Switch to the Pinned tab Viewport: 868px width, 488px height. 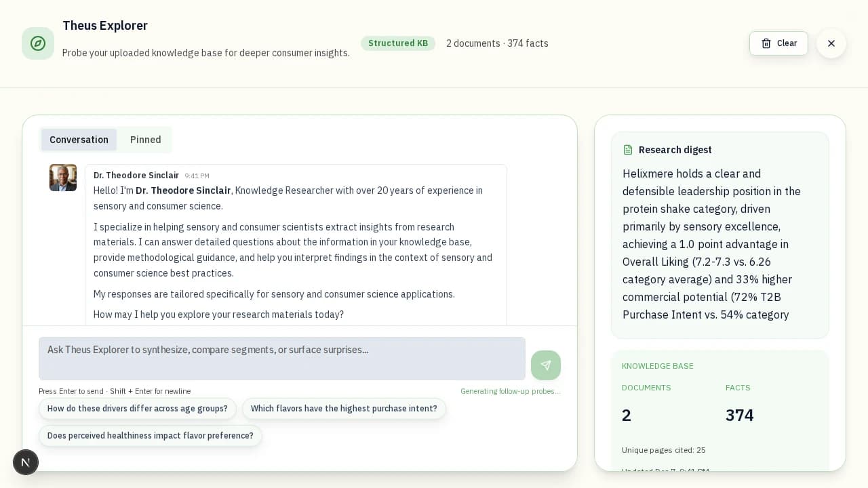(145, 140)
